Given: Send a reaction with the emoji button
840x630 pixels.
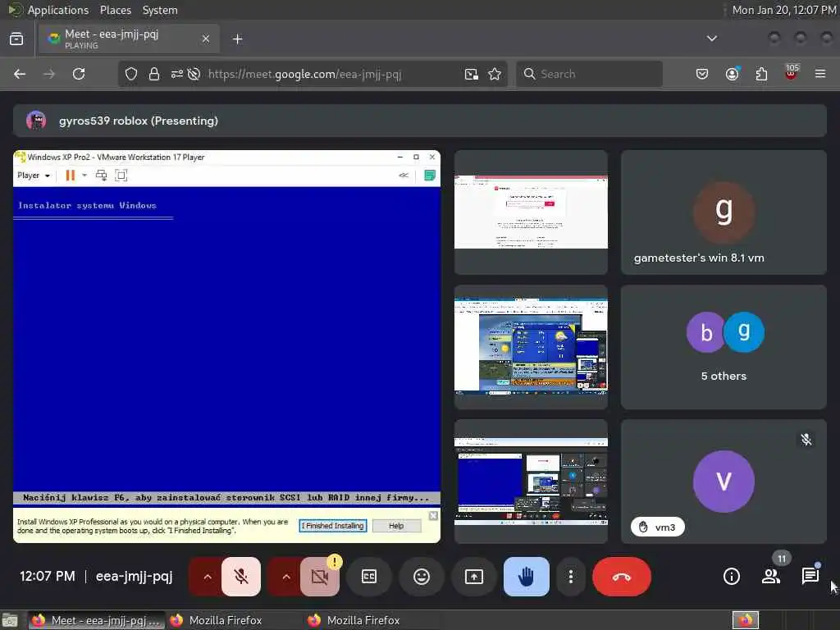Looking at the screenshot, I should tap(422, 577).
